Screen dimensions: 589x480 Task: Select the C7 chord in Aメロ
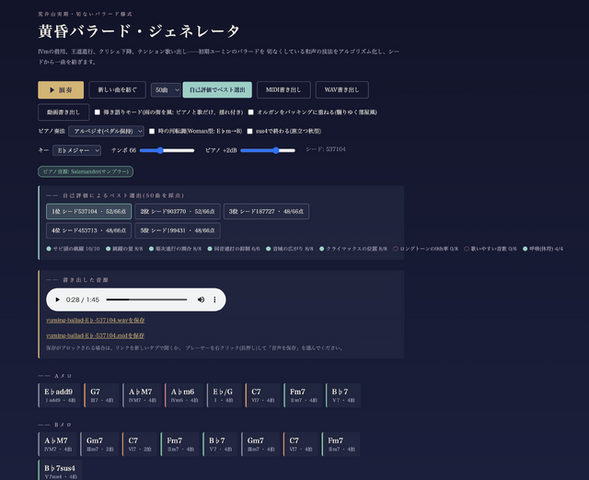(263, 395)
